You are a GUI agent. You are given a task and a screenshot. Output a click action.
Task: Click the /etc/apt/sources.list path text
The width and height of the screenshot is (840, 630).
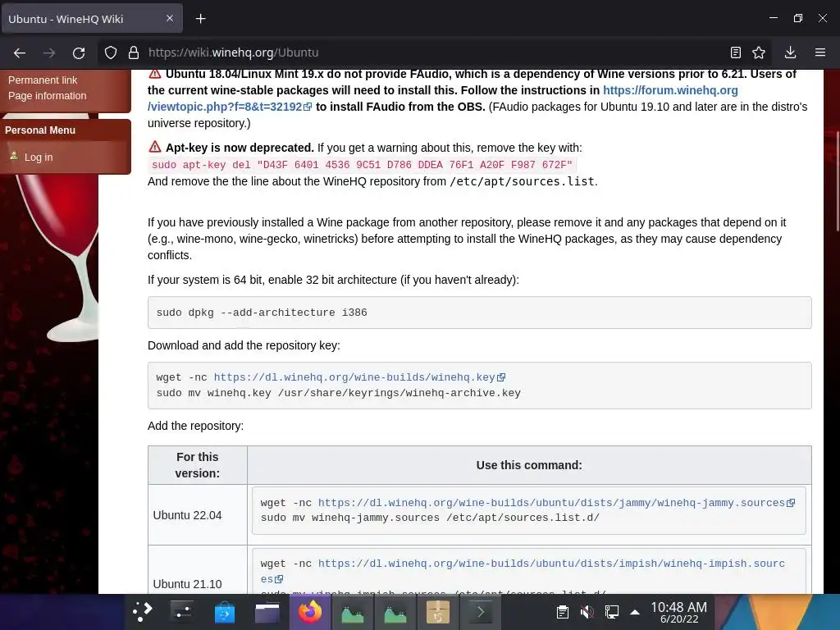523,181
